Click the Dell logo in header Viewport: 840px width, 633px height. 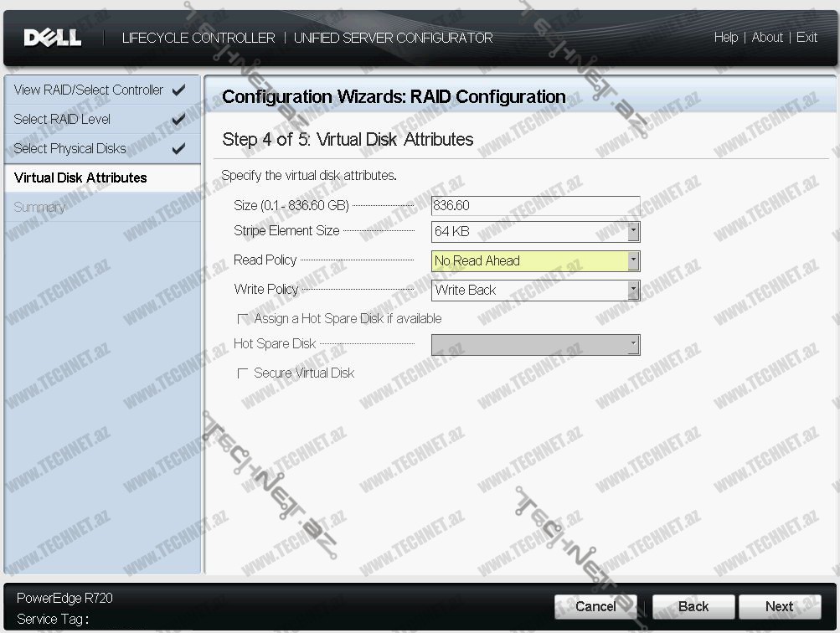(x=53, y=38)
